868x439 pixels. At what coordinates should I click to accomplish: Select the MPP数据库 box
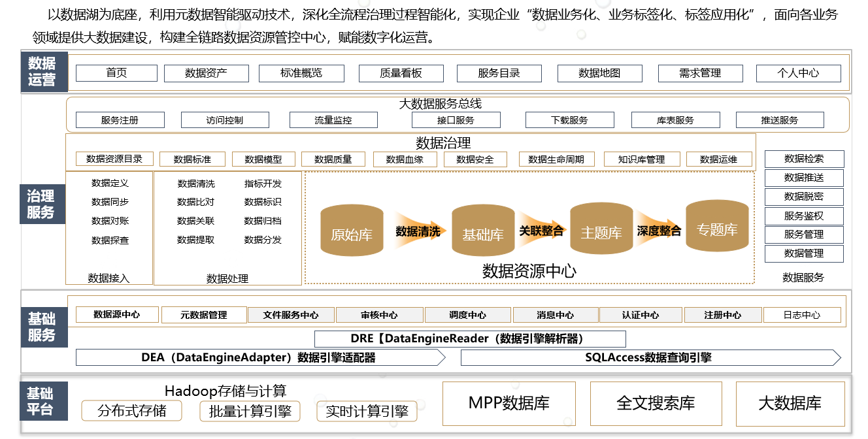pyautogui.click(x=509, y=404)
